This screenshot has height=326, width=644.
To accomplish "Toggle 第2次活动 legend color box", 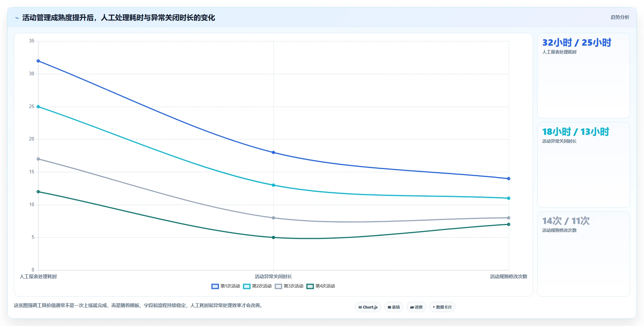I will tap(247, 286).
